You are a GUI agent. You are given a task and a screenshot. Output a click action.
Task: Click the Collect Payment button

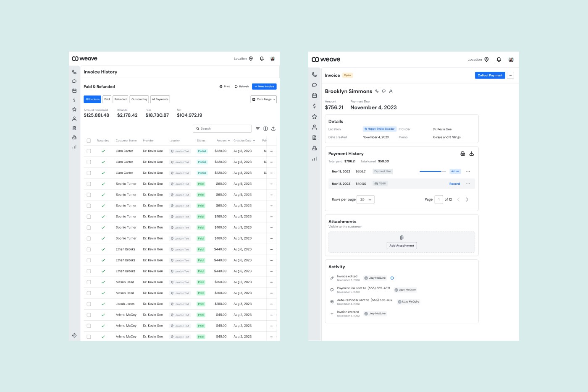point(490,76)
